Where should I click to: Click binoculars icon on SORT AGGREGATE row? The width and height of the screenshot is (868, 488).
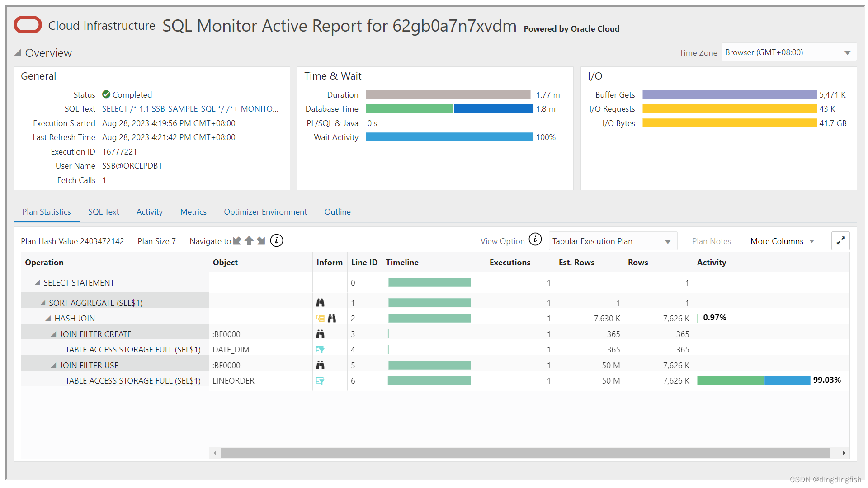[x=320, y=303]
